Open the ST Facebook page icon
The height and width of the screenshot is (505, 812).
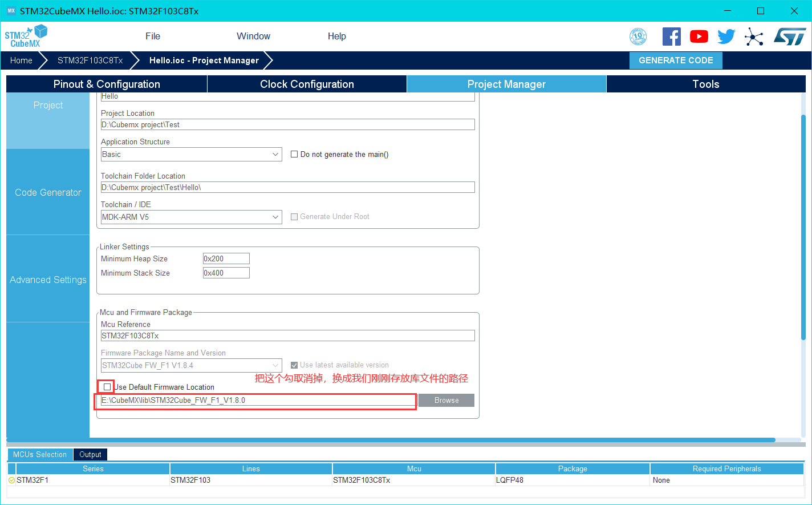coord(671,37)
